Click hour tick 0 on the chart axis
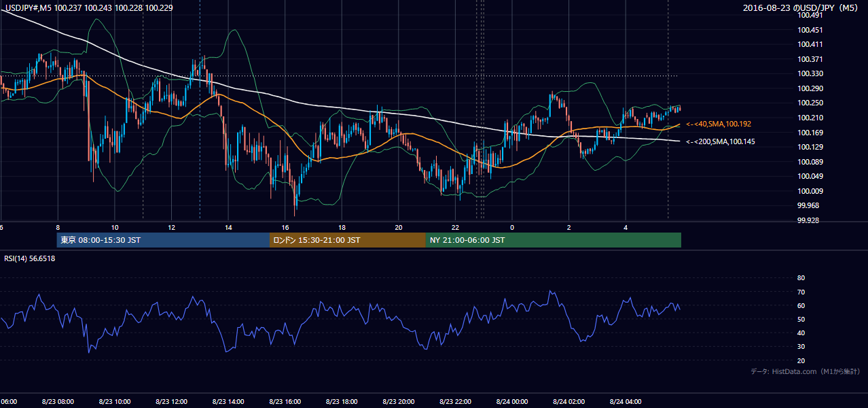This screenshot has width=868, height=408. click(512, 227)
